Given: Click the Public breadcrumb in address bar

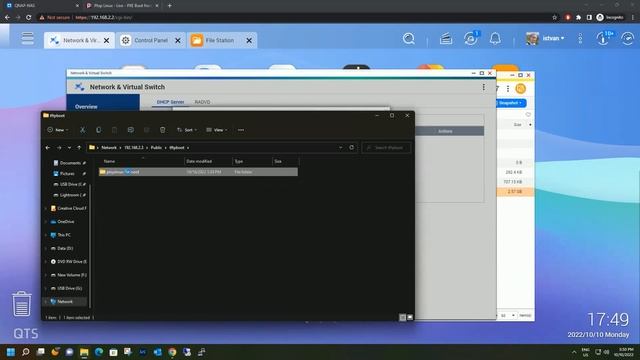Looking at the screenshot, I should click(156, 148).
